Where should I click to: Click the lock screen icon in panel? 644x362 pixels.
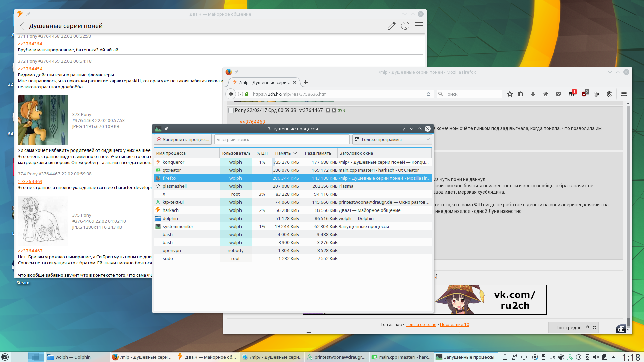[x=505, y=357]
